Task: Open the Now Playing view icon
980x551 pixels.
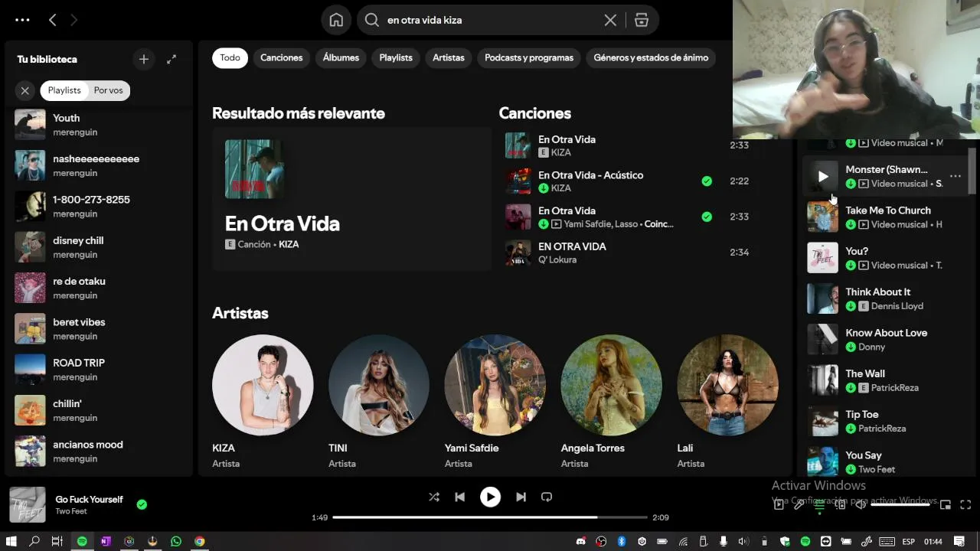Action: pyautogui.click(x=779, y=504)
